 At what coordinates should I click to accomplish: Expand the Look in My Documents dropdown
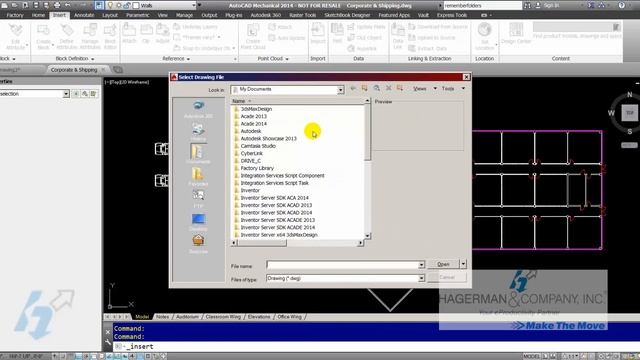340,90
